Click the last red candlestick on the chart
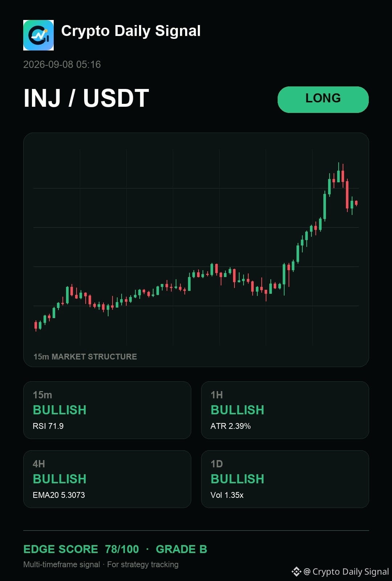 (x=356, y=203)
